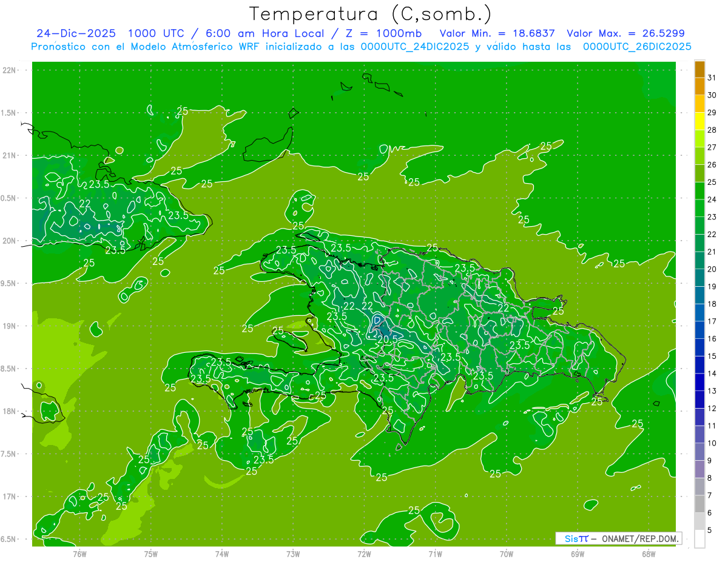The width and height of the screenshot is (728, 562).
Task: Click the '74W' longitude axis label
Action: (222, 554)
